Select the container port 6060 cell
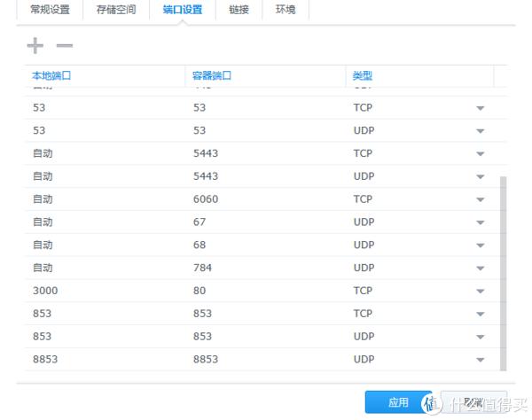The width and height of the screenshot is (532, 420). (206, 199)
